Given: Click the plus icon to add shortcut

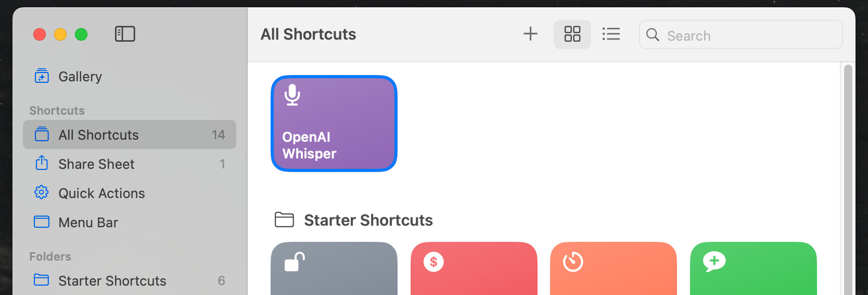Looking at the screenshot, I should 530,34.
